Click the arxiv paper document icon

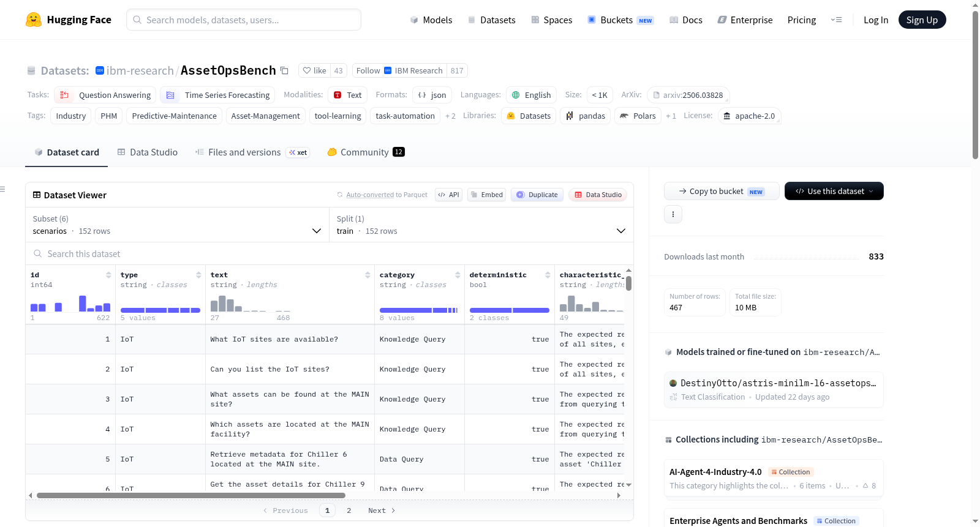point(657,95)
